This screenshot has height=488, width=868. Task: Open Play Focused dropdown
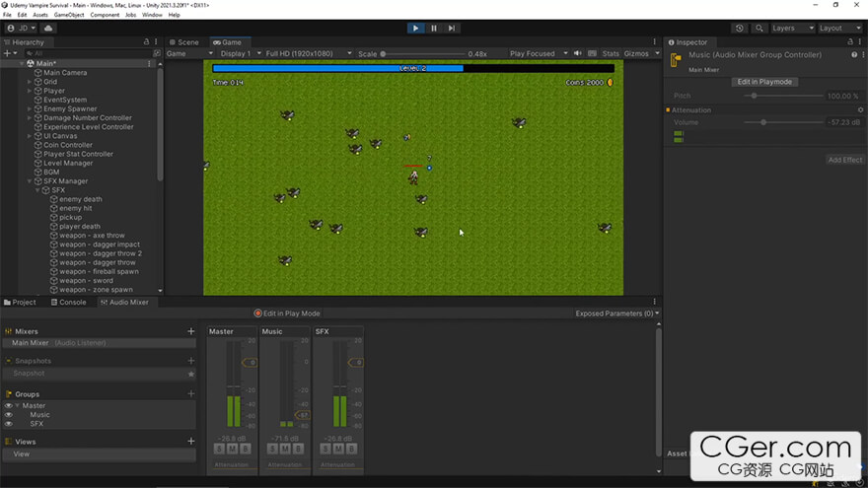click(539, 53)
